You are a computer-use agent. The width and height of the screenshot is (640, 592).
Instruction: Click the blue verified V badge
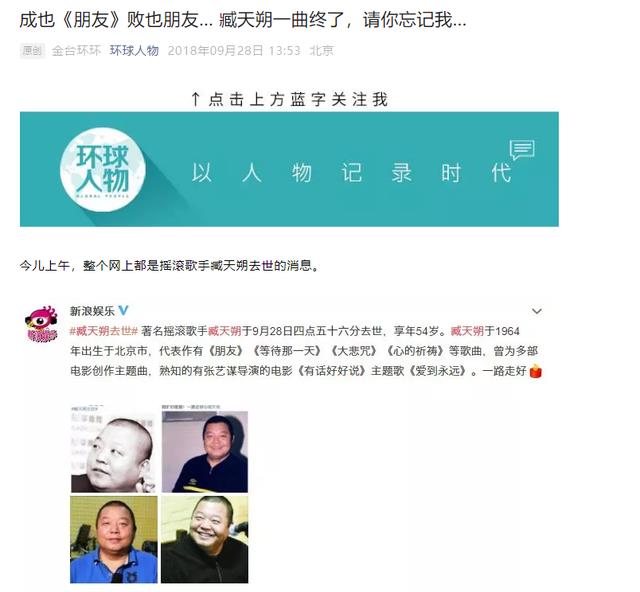[x=123, y=311]
